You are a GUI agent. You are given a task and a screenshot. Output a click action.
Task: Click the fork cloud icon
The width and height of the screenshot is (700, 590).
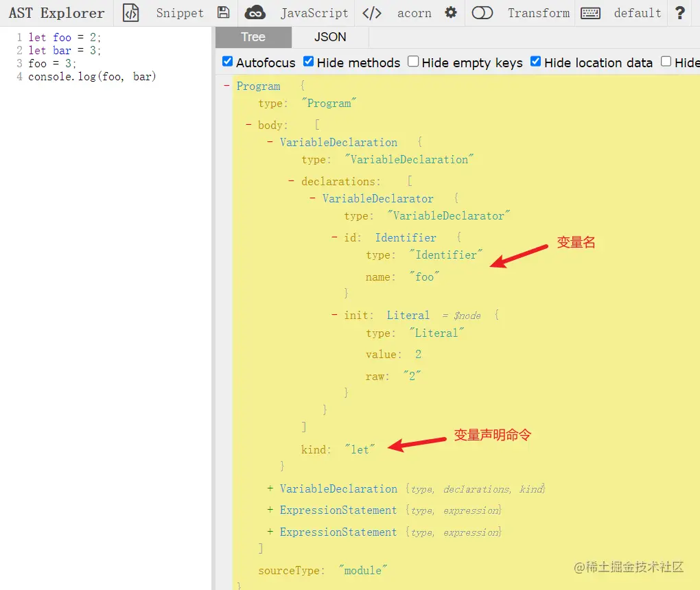pyautogui.click(x=255, y=12)
